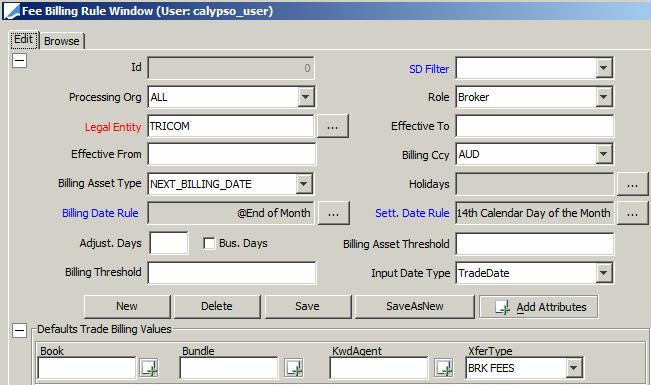Click the Fee Billing Rule window title icon

[11, 11]
